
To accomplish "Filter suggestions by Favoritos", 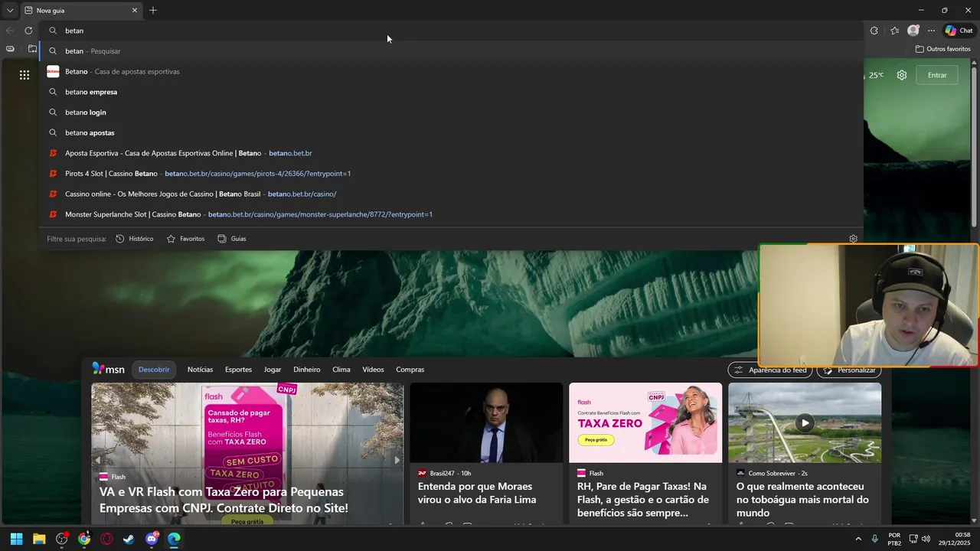I will click(x=185, y=239).
